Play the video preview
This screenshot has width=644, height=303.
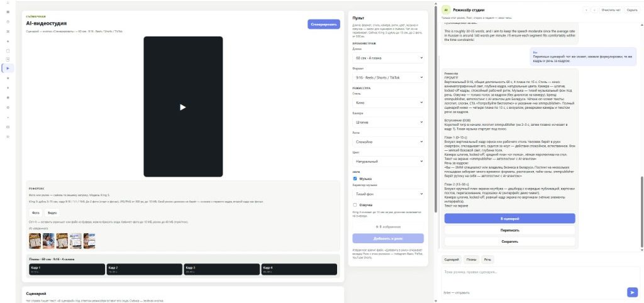click(183, 107)
